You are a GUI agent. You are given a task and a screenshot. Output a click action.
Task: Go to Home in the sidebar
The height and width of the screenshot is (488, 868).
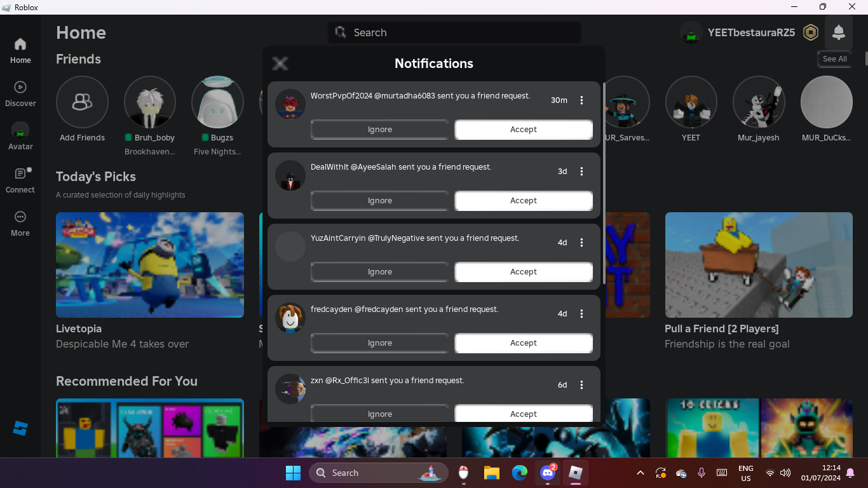[x=20, y=51]
